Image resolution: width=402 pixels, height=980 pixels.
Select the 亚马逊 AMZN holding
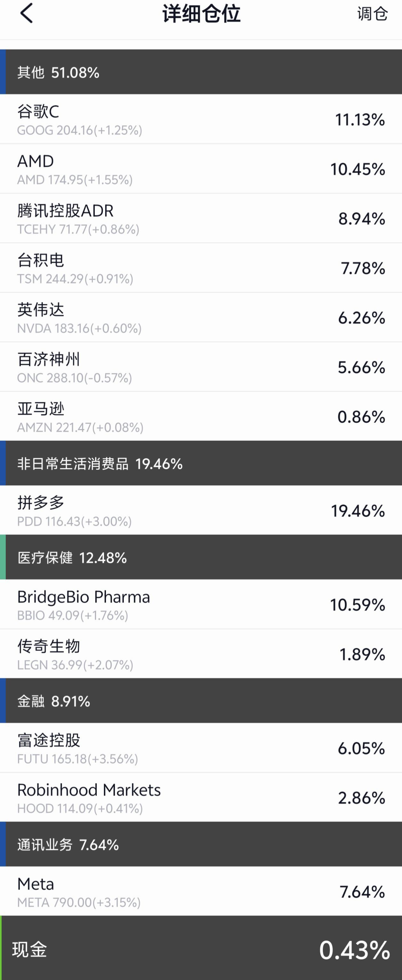click(x=201, y=416)
